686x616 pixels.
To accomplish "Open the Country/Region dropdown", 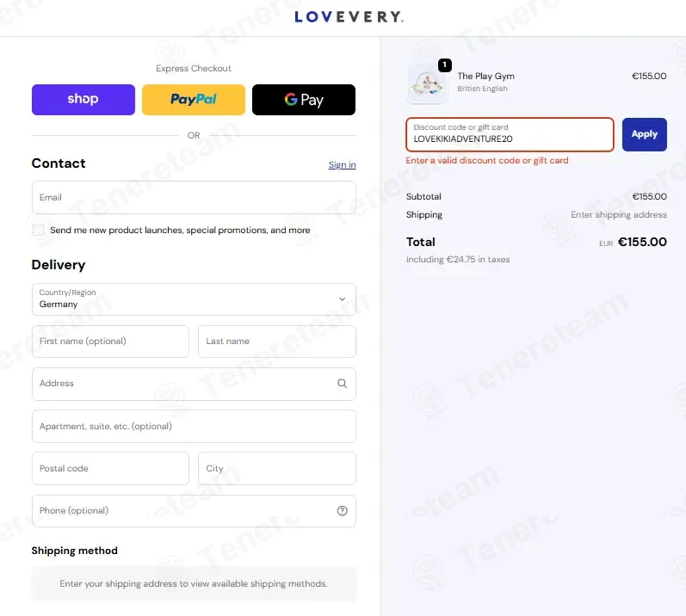I will coord(194,299).
